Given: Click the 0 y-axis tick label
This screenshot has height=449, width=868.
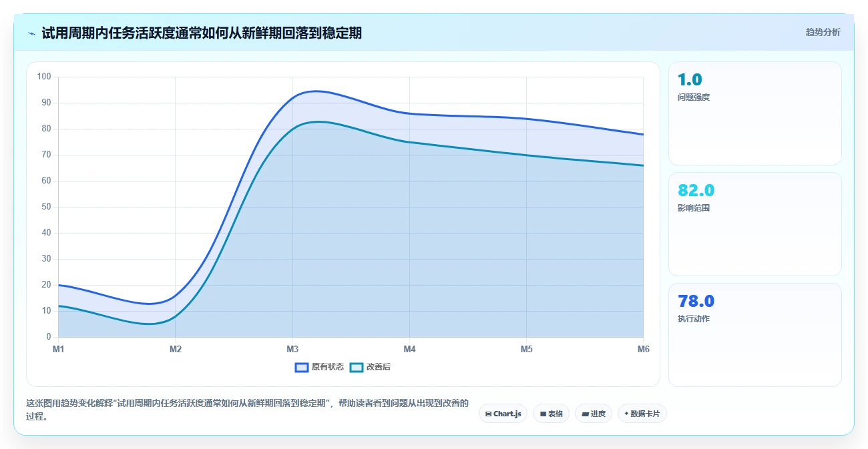Looking at the screenshot, I should (x=49, y=337).
